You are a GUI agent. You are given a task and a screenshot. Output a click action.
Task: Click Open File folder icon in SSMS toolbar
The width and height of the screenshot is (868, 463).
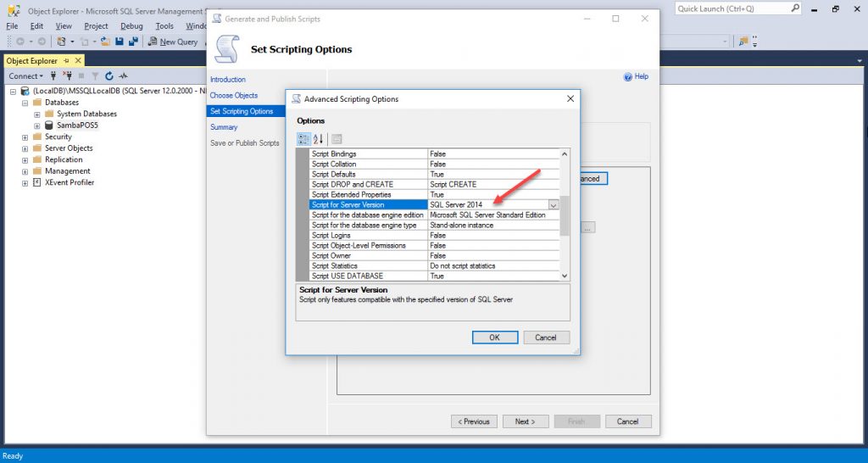(x=105, y=42)
